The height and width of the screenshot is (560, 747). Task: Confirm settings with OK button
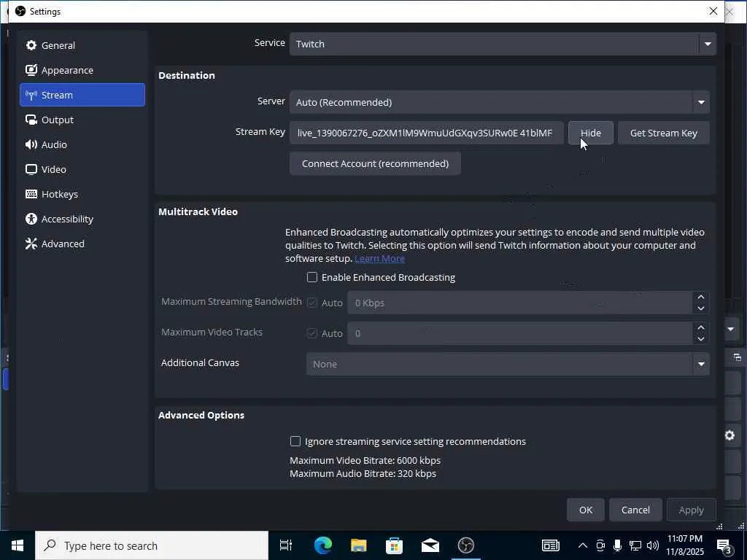pos(586,510)
